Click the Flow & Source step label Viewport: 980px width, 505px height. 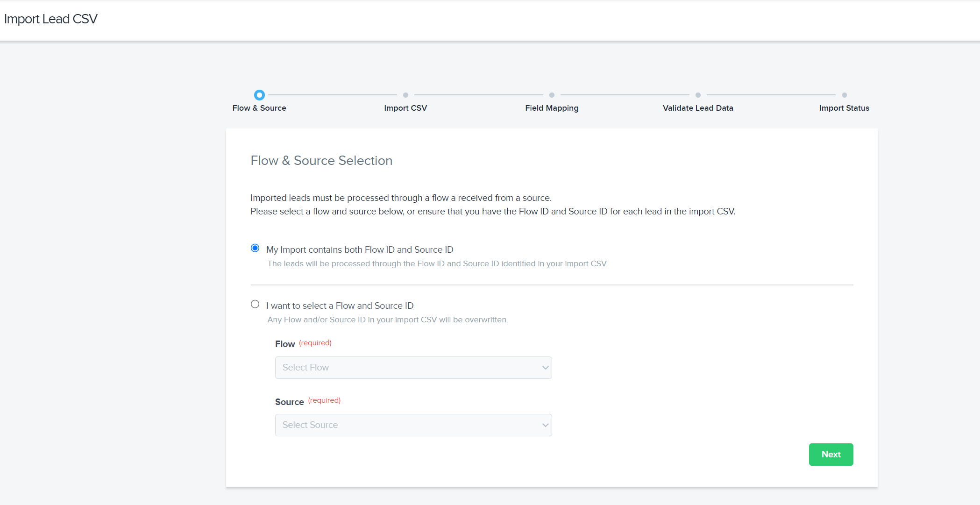(x=259, y=108)
